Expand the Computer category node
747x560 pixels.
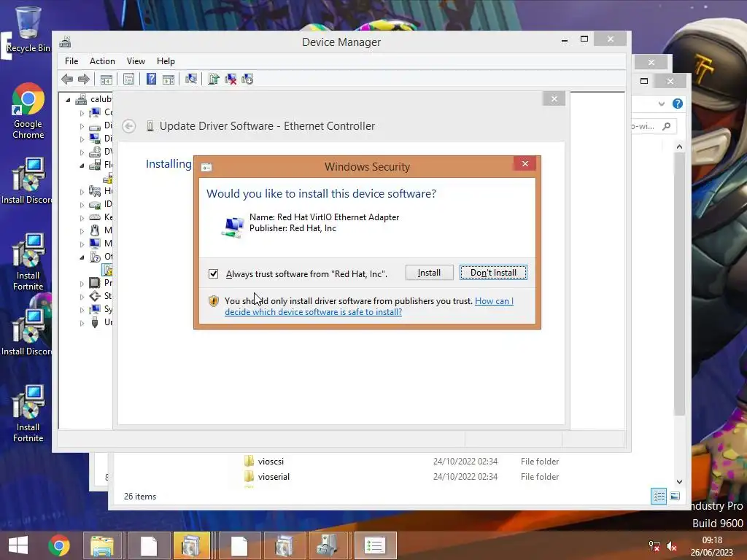[x=82, y=113]
